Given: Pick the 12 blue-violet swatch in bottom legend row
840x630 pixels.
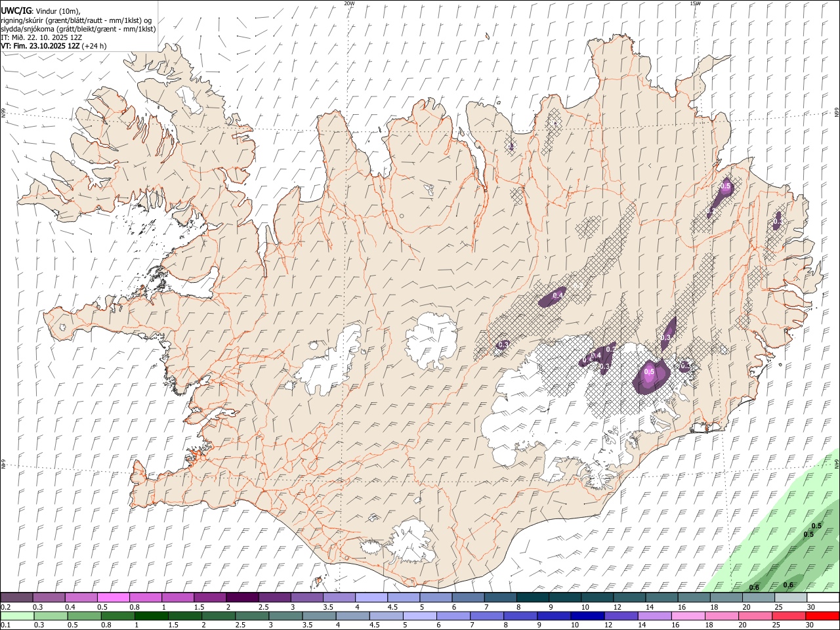Looking at the screenshot, I should click(x=620, y=616).
